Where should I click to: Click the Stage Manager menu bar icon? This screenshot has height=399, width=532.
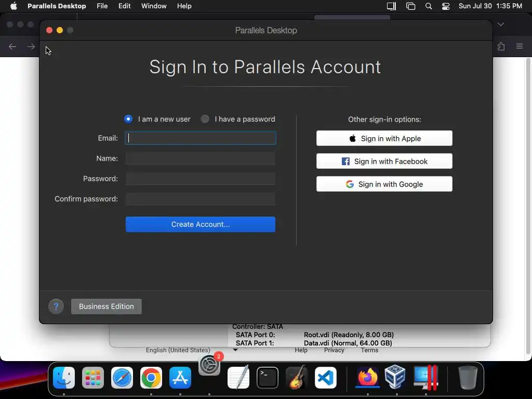tap(410, 6)
